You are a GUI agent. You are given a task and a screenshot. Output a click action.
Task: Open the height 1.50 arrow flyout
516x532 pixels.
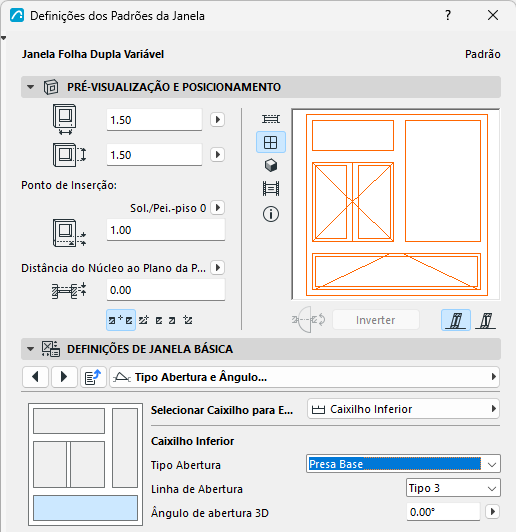(x=217, y=155)
